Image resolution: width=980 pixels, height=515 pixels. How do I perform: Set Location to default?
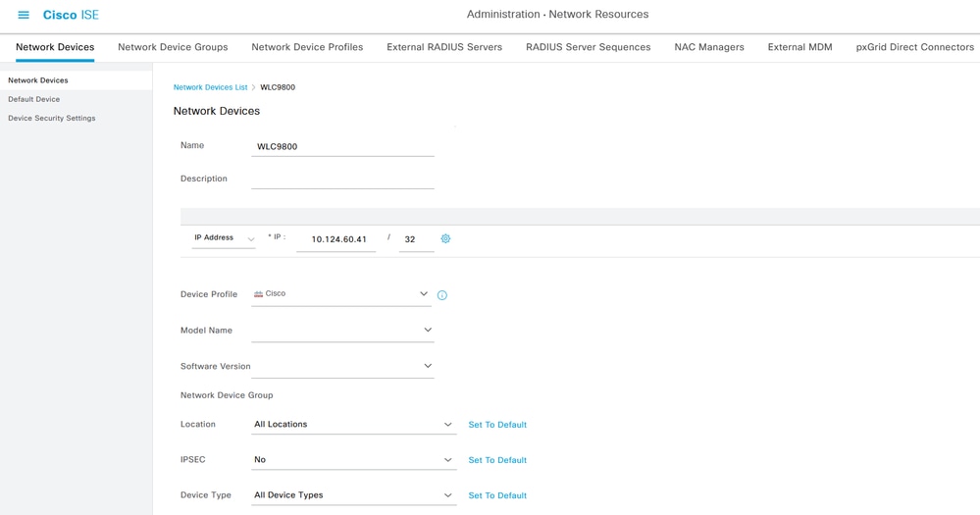tap(497, 425)
